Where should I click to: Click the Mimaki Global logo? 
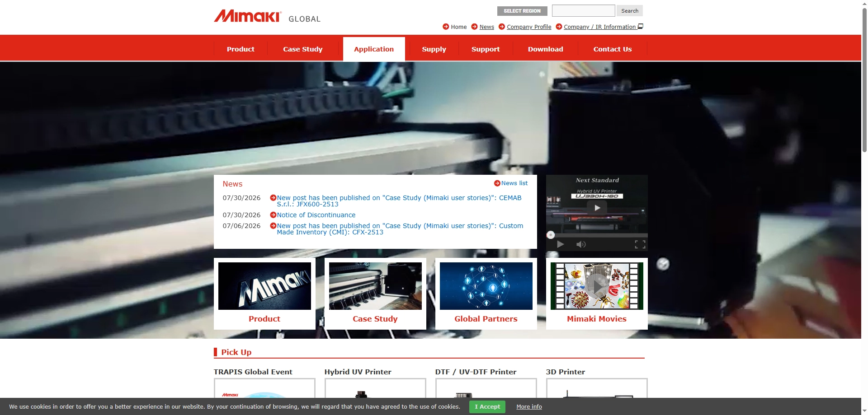(x=267, y=17)
